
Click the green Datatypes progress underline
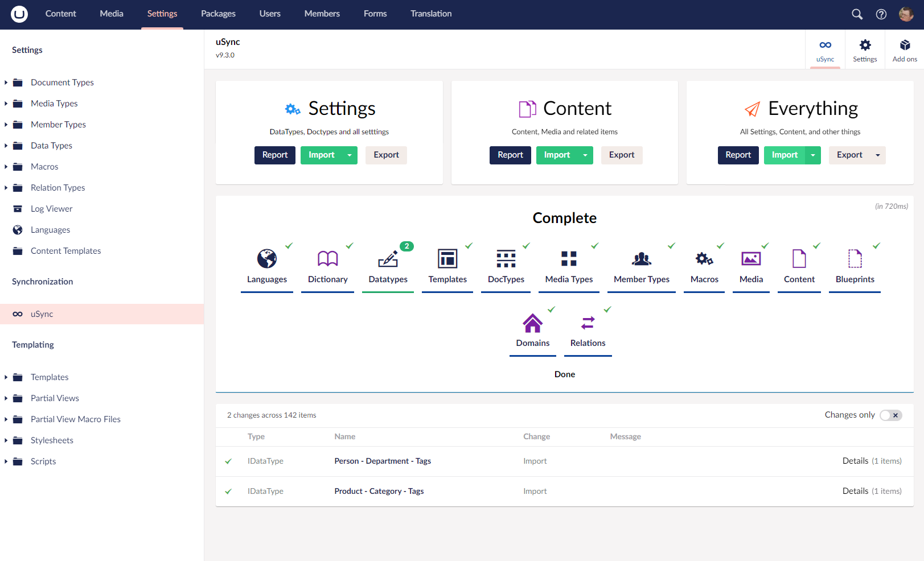click(388, 292)
